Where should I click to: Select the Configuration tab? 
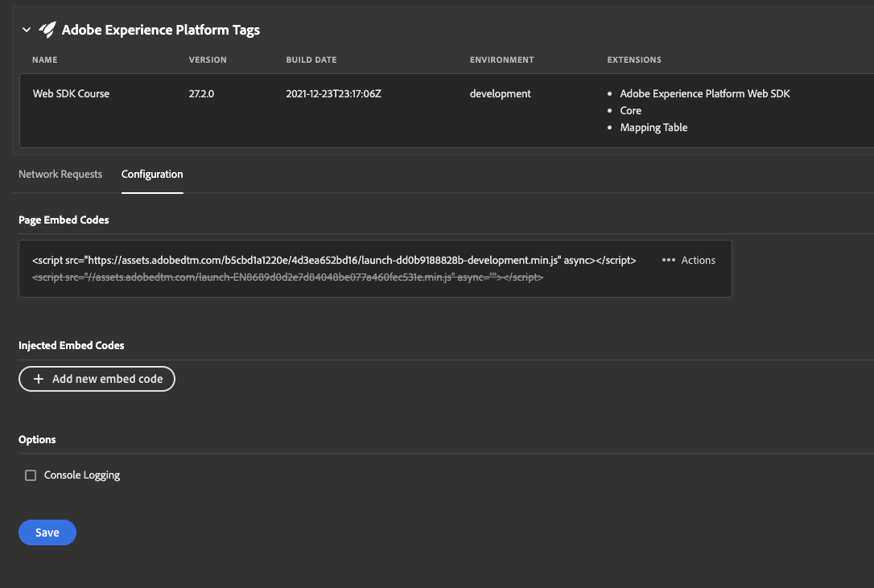pos(152,174)
